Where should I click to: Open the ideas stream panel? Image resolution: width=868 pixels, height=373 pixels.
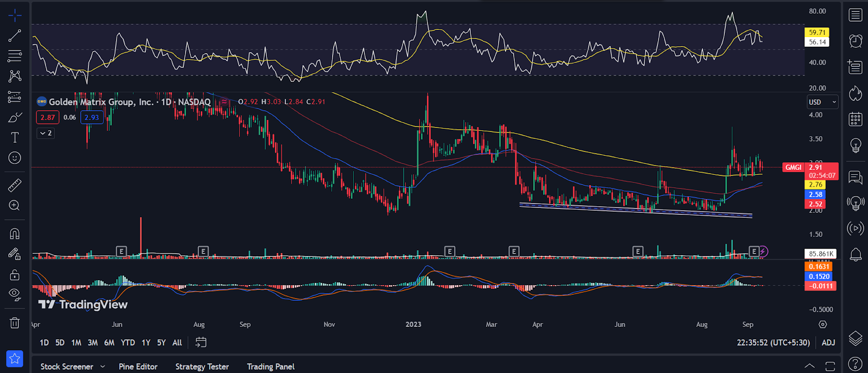pos(856,203)
